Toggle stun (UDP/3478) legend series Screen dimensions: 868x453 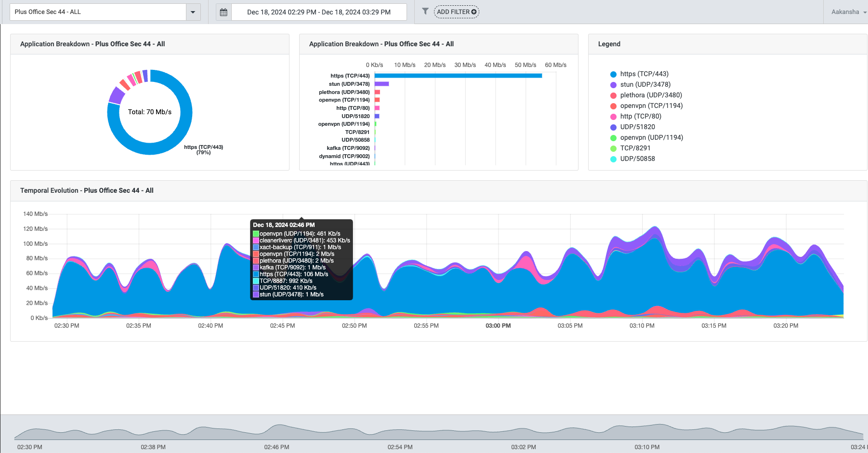click(x=613, y=85)
